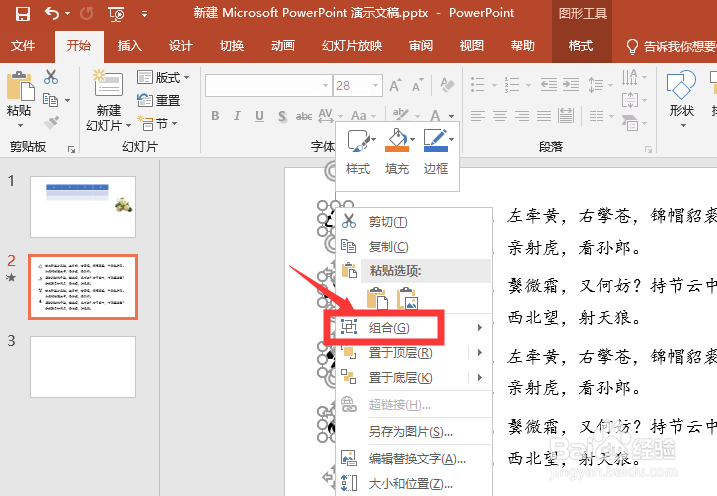The image size is (717, 496).
Task: Open the 形状 shapes gallery
Action: pyautogui.click(x=681, y=98)
